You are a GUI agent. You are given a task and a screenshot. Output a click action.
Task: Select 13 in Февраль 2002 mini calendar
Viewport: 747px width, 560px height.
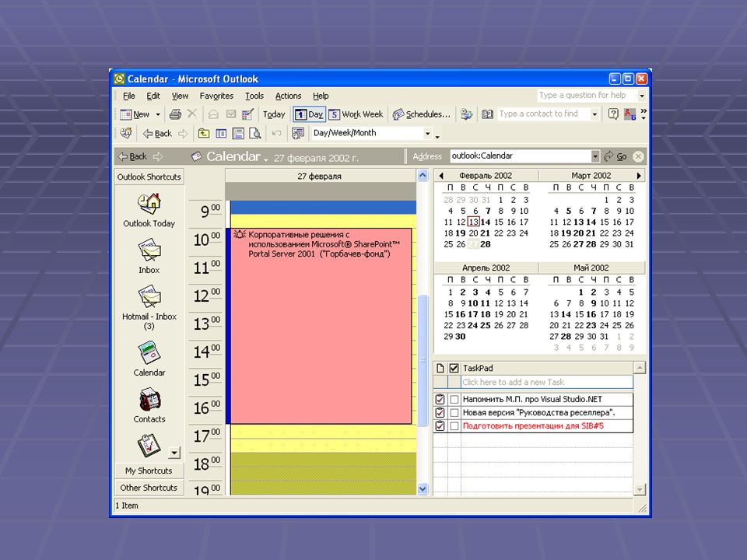tap(473, 222)
